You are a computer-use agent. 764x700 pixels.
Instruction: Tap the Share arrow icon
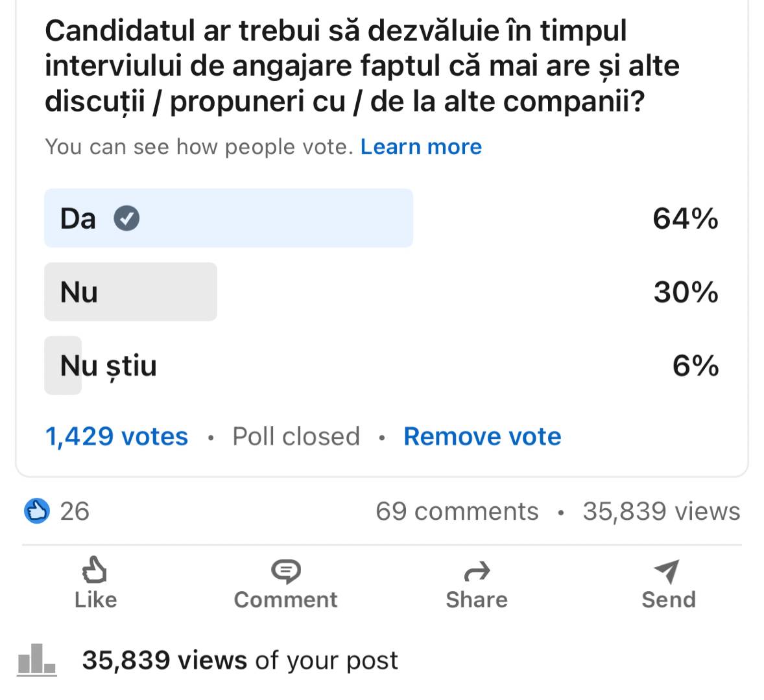pos(477,572)
